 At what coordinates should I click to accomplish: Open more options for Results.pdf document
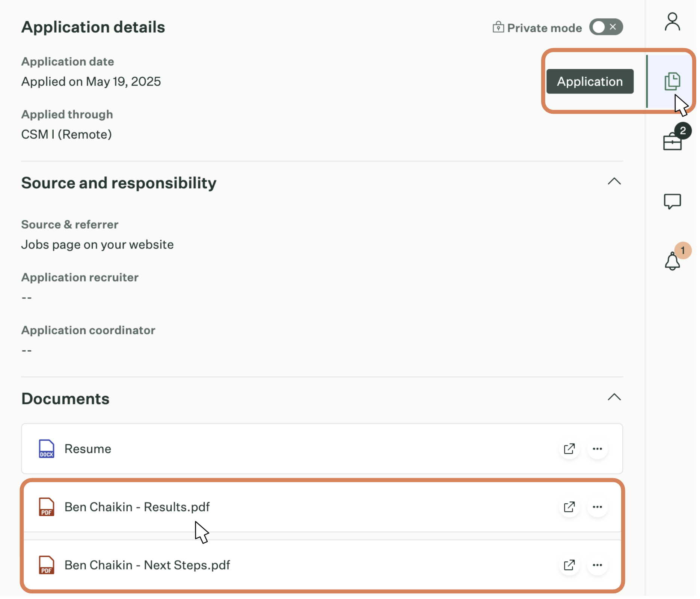(597, 507)
